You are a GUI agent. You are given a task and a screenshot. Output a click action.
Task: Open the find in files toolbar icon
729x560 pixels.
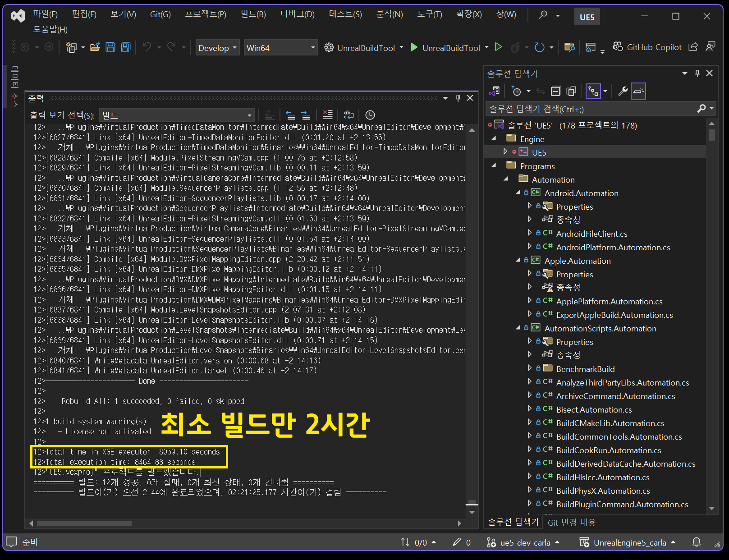point(569,47)
